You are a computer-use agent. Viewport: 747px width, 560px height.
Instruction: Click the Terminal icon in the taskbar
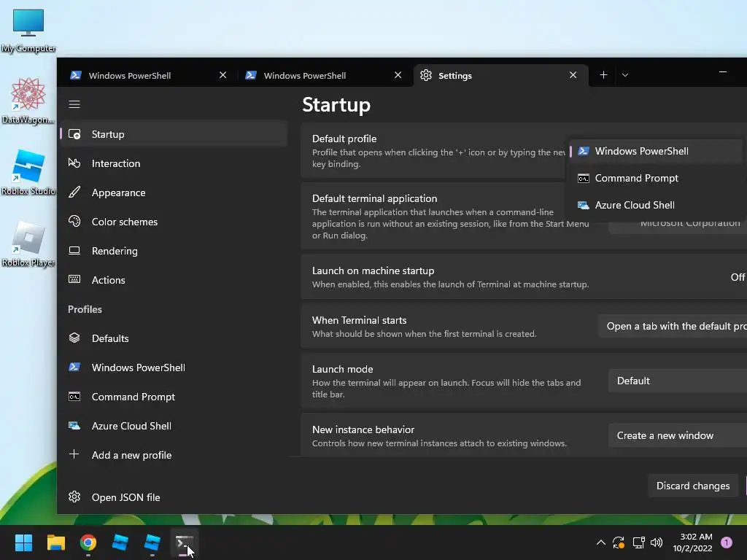click(185, 542)
